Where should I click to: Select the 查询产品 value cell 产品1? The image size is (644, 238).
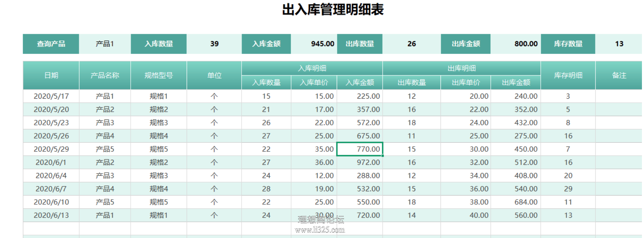tap(105, 44)
